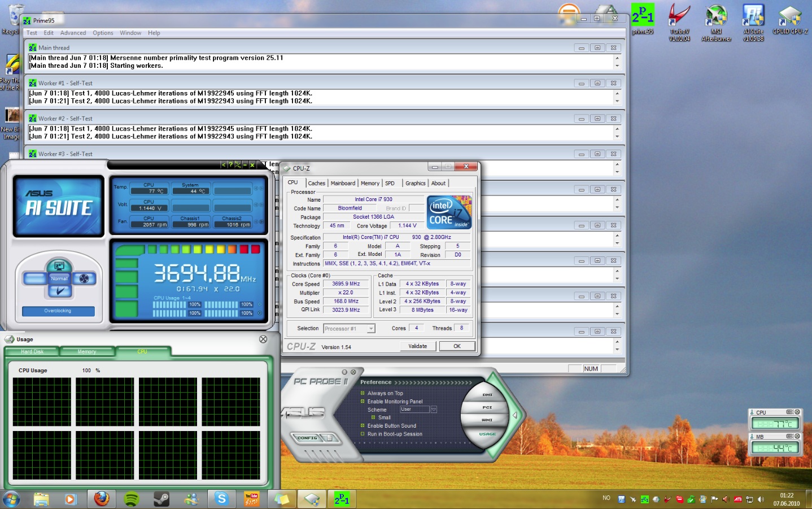This screenshot has height=509, width=812.
Task: Click the PCI button in PC Probe II
Action: 487,407
